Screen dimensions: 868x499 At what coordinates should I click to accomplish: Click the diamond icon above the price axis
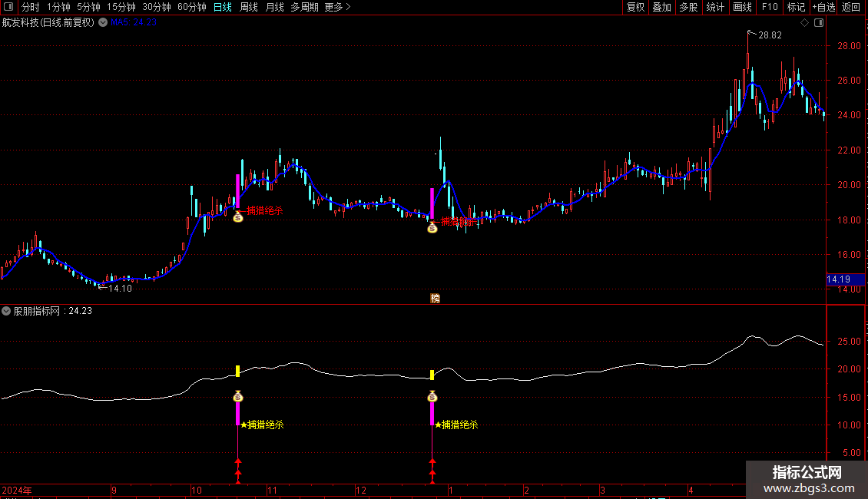804,23
